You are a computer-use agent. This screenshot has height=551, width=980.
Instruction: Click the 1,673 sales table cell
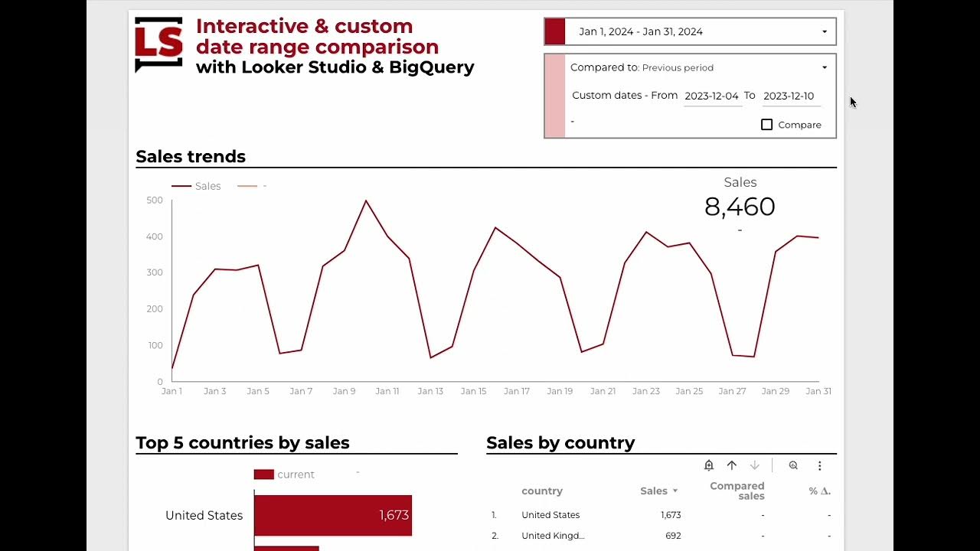point(671,515)
